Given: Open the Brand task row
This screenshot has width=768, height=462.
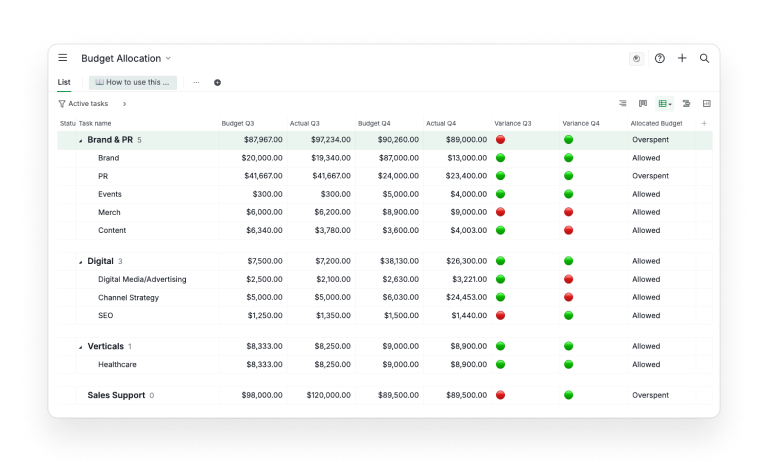Looking at the screenshot, I should pyautogui.click(x=108, y=158).
